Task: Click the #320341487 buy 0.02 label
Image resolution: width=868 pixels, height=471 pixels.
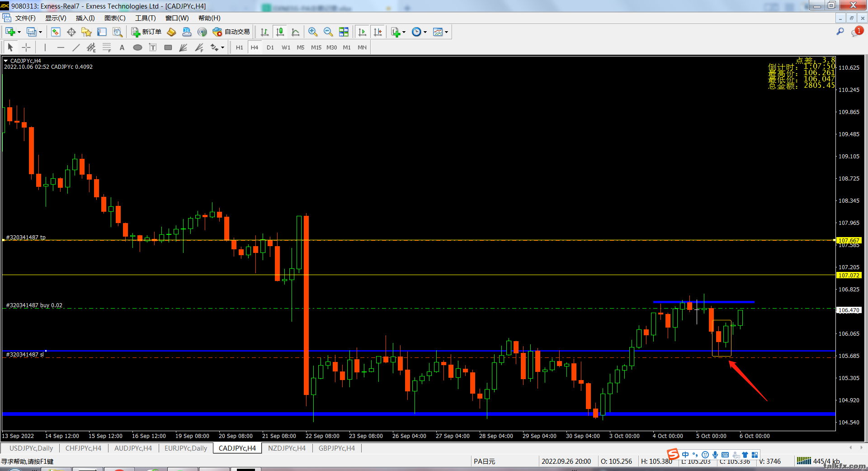Action: [x=34, y=305]
